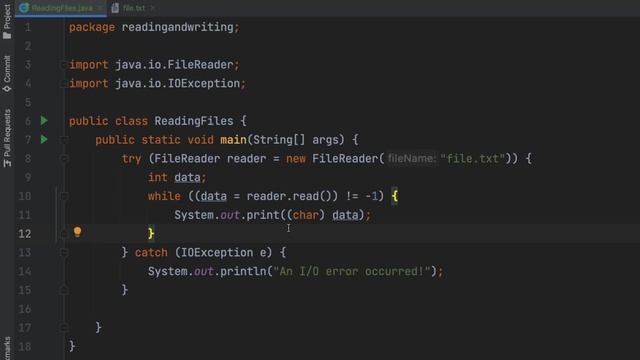
Task: Click the main method name
Action: click(233, 140)
